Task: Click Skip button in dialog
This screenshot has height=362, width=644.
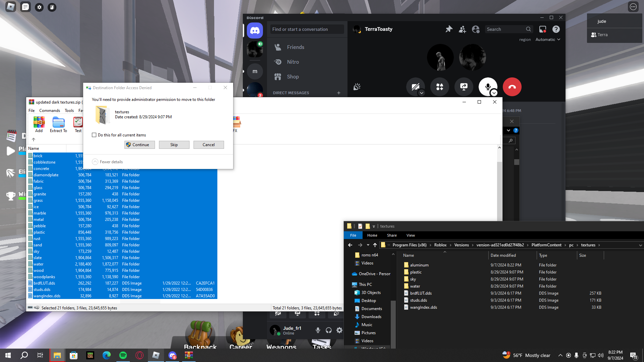Action: pos(174,145)
